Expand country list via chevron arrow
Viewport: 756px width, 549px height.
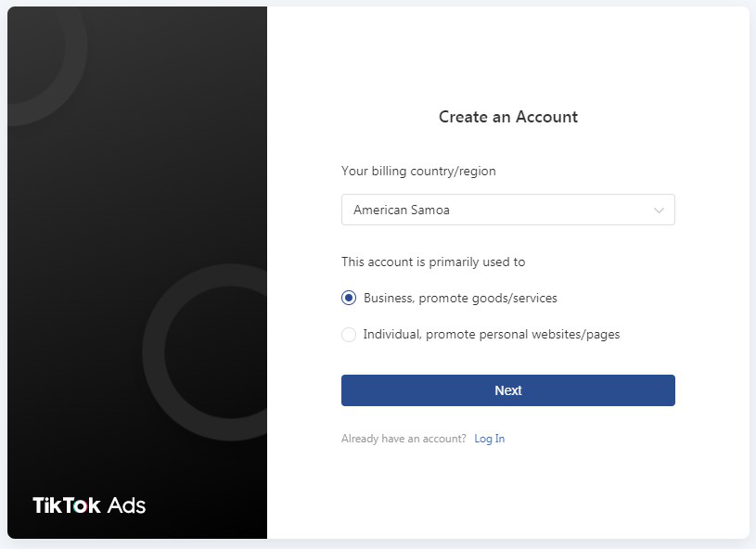pos(659,211)
